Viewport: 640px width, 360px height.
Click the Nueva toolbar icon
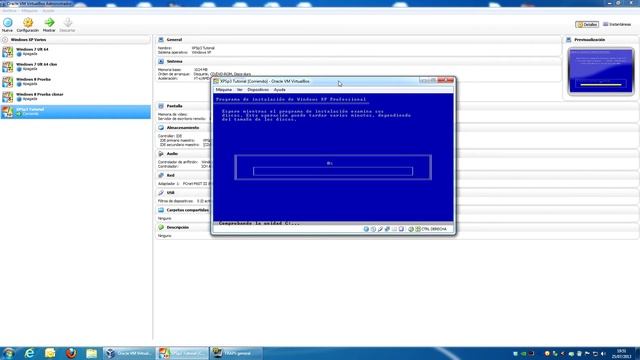(7, 22)
